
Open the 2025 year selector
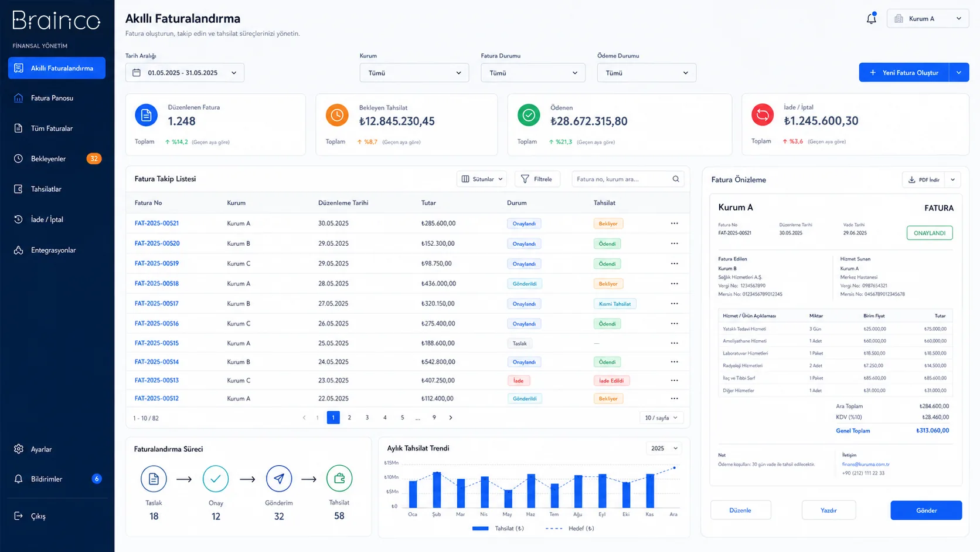[x=665, y=448]
